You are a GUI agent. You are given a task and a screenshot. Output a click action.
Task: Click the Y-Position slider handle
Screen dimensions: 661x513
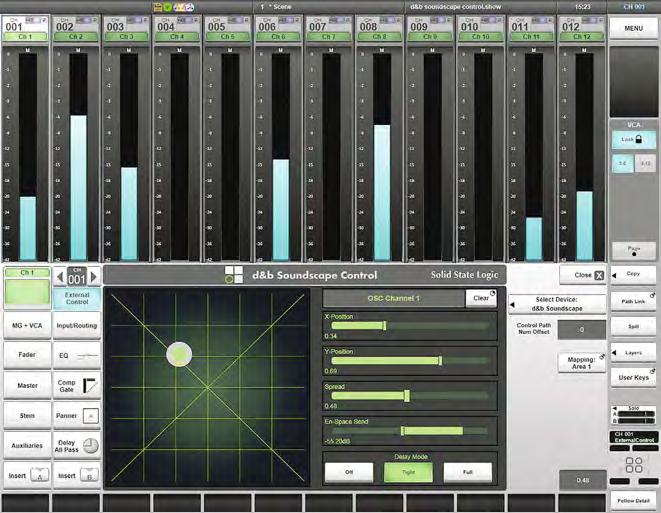coord(440,360)
